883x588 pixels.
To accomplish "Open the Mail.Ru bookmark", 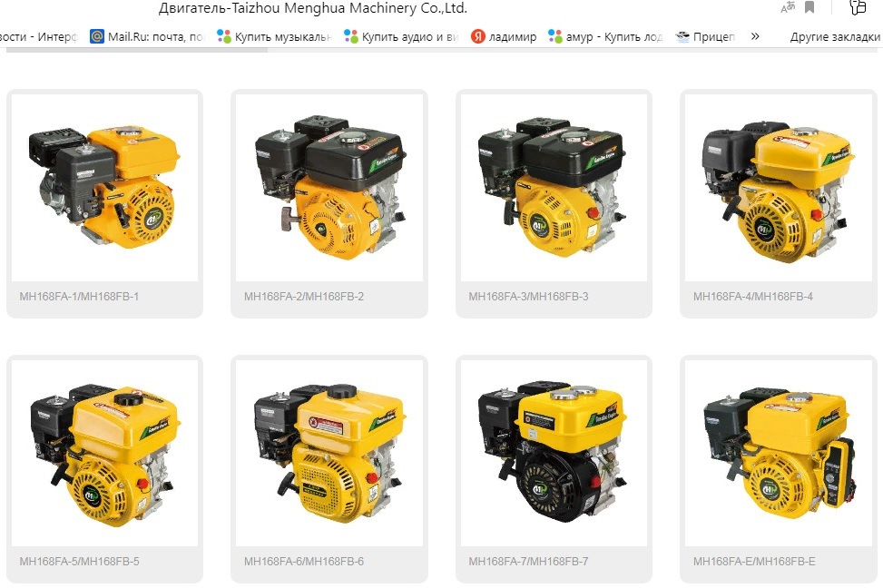I will pos(147,36).
